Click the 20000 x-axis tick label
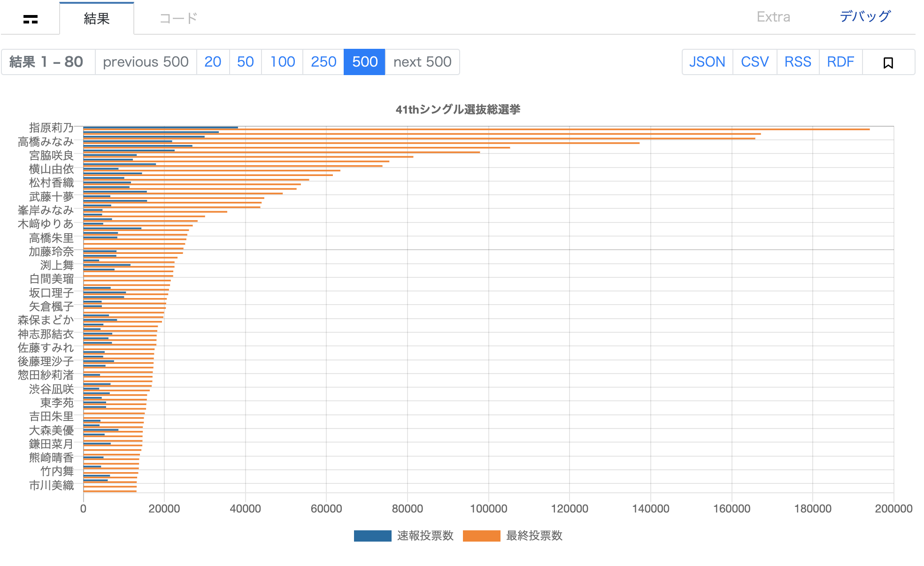The height and width of the screenshot is (566, 924). pos(164,509)
